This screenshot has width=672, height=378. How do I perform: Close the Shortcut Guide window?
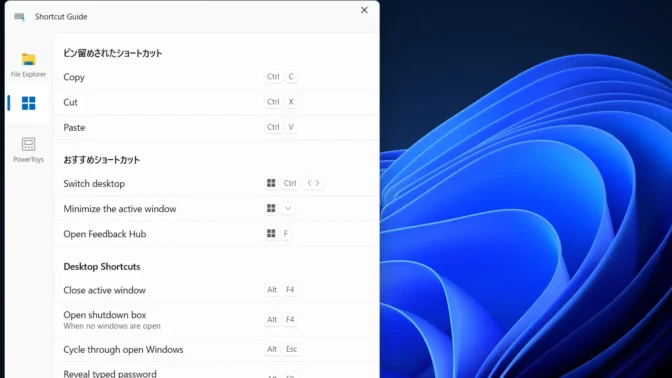(364, 10)
